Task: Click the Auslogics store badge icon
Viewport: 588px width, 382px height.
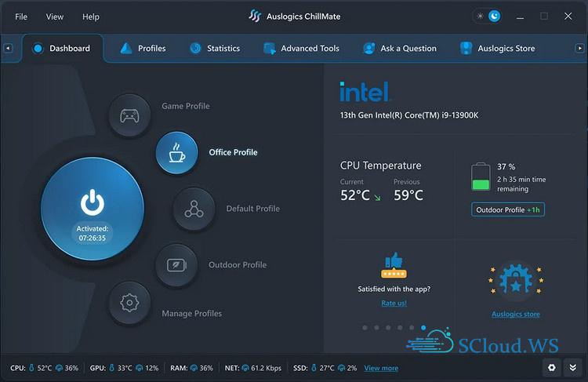Action: [515, 282]
